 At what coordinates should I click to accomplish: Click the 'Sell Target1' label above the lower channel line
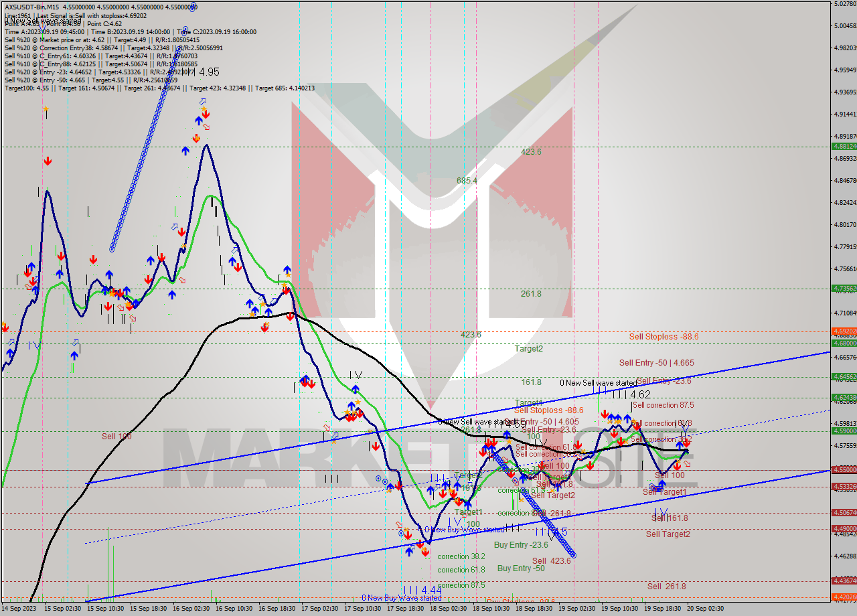pos(664,491)
